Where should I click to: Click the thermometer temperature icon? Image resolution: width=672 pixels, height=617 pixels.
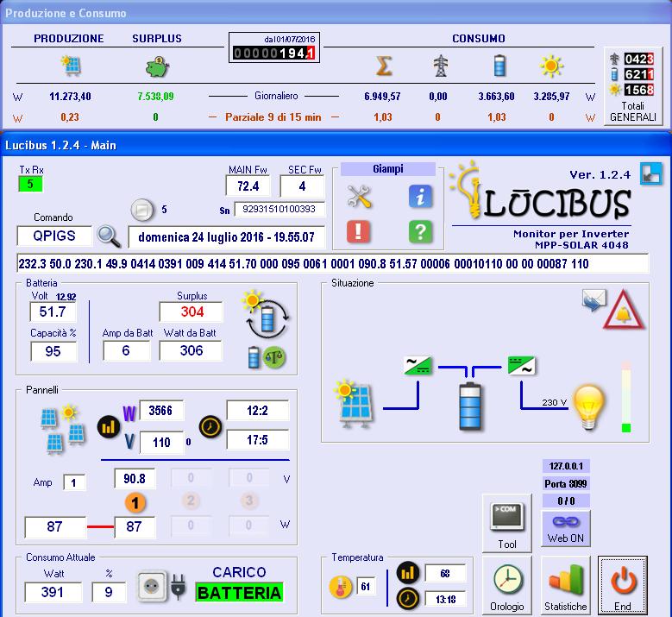point(341,587)
